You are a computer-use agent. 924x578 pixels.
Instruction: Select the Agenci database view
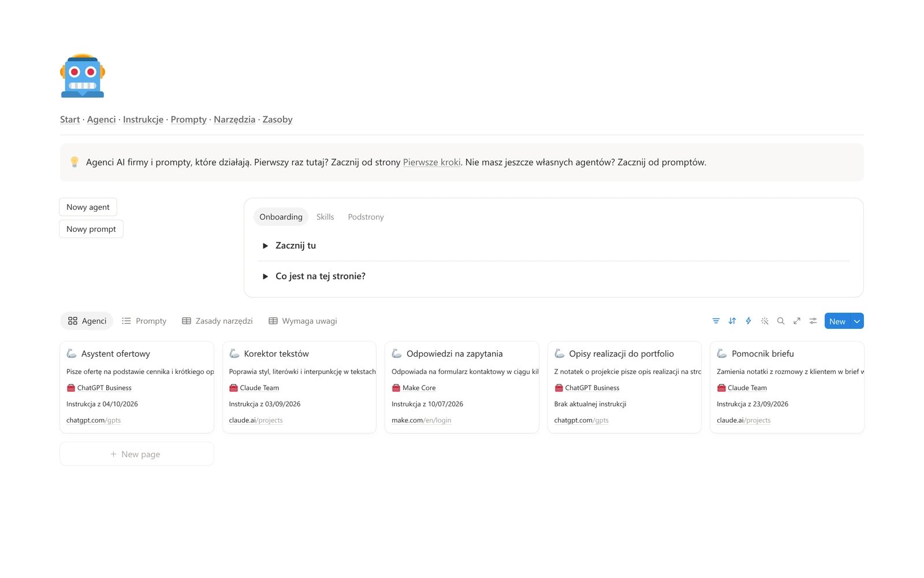tap(87, 321)
